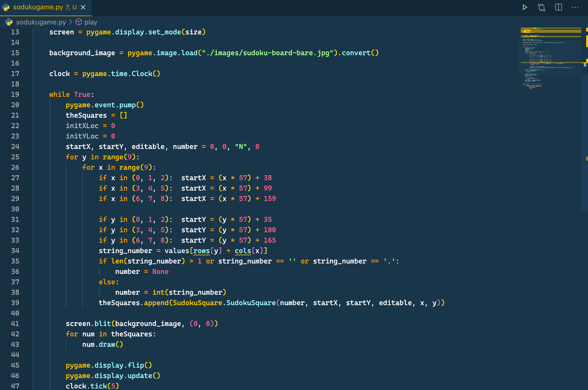Split the editor right
The height and width of the screenshot is (390, 588).
coord(559,7)
